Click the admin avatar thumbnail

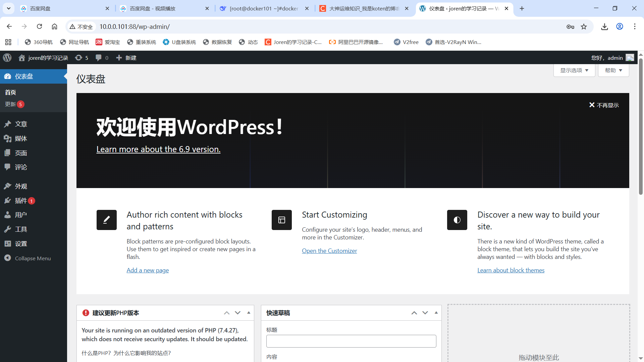tap(630, 58)
